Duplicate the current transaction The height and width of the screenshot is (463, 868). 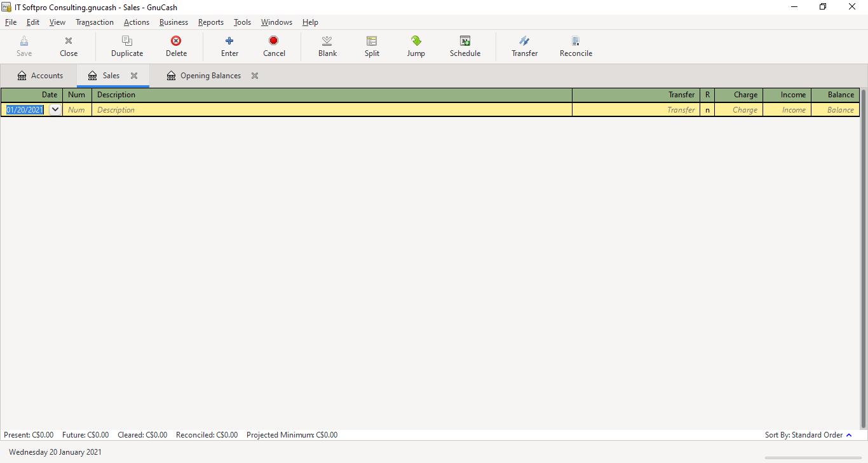click(126, 46)
